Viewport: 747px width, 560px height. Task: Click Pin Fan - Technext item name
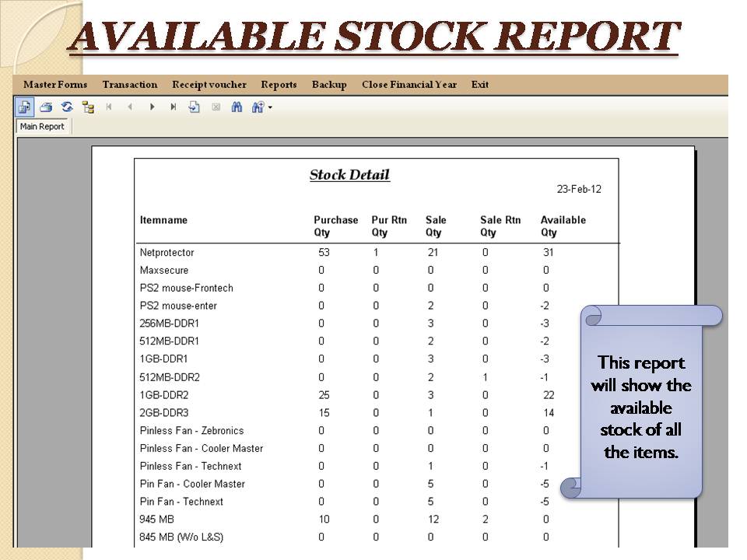[x=181, y=502]
